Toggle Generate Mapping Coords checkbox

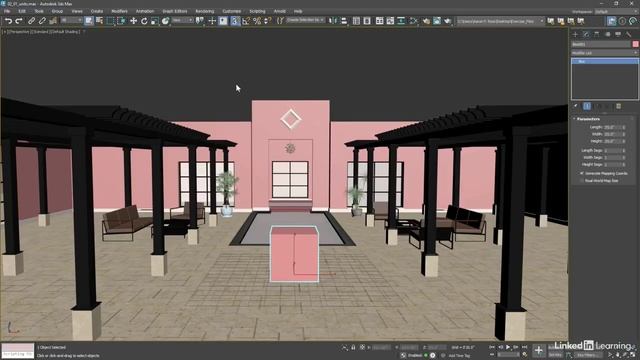[582, 173]
